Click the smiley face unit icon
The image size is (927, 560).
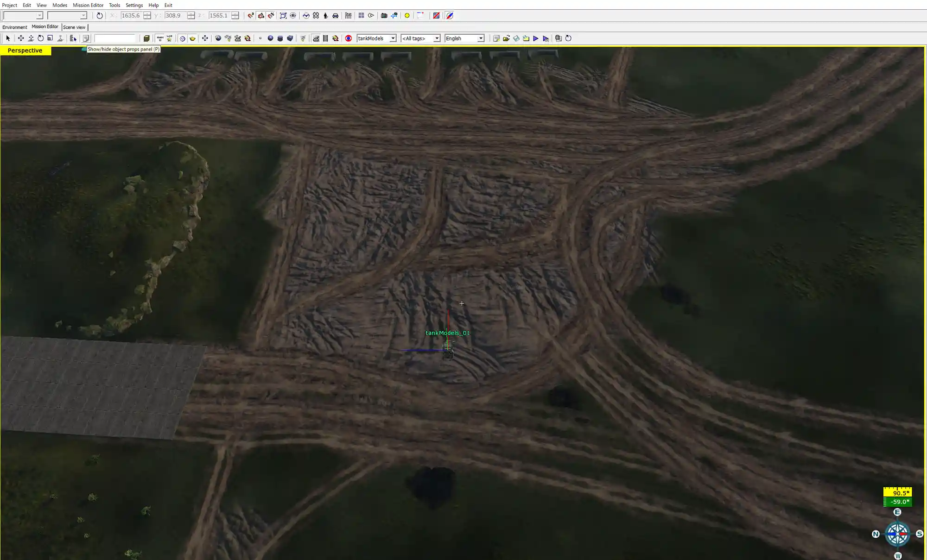pyautogui.click(x=183, y=38)
